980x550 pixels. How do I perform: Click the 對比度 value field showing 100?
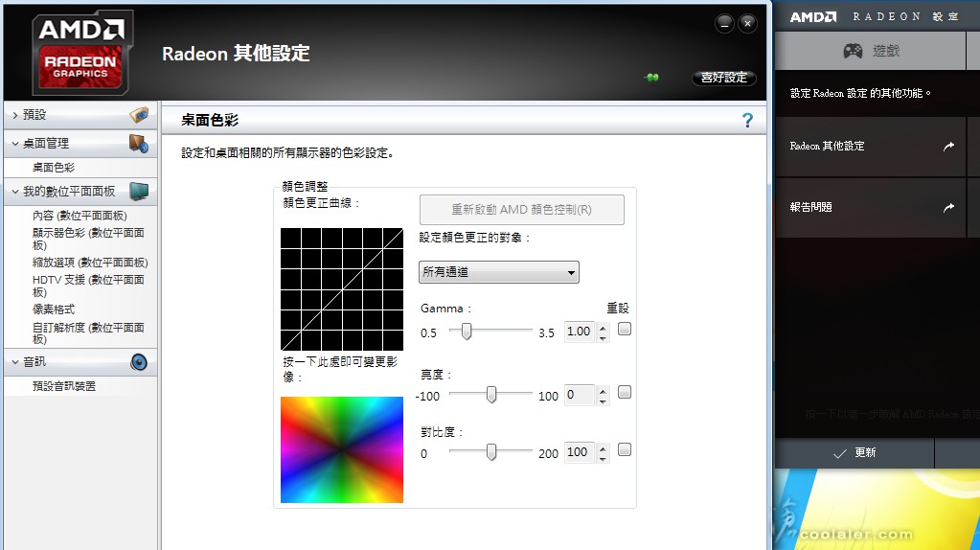(580, 452)
